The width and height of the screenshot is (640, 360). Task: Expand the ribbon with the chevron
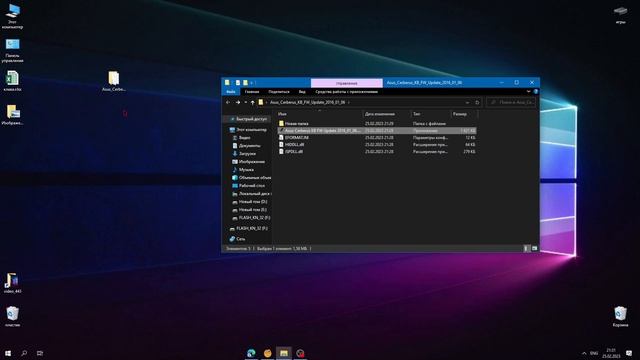click(528, 92)
